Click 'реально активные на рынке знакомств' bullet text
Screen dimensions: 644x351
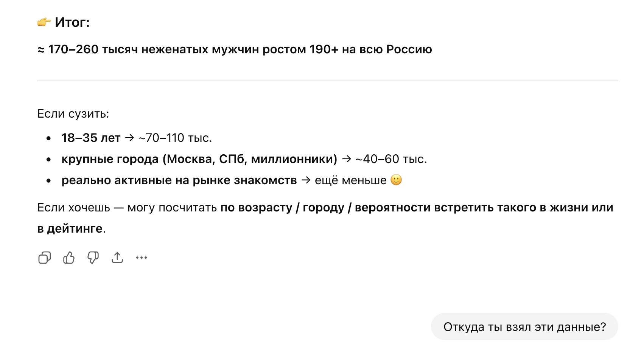(179, 180)
